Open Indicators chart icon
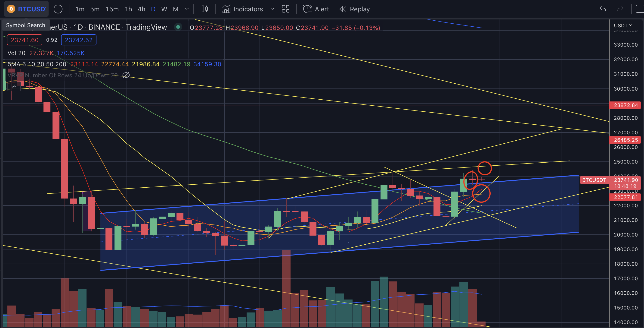The height and width of the screenshot is (328, 644). [x=226, y=9]
